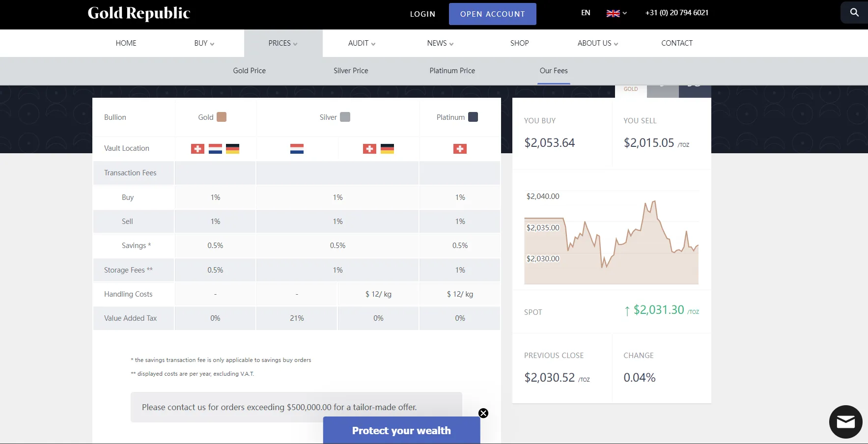Switch to the GOLD price widget tab
Screen dimensions: 868x444
pyautogui.click(x=631, y=89)
